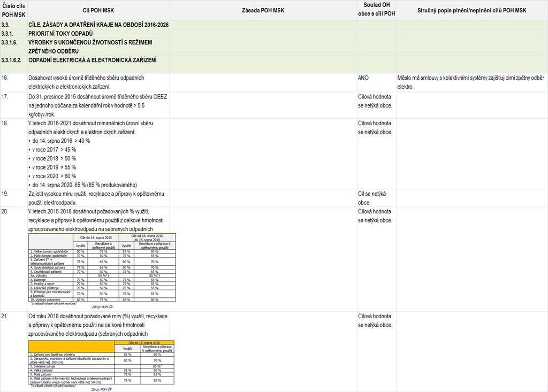Click 'Zdroj: POH ČR' caption in row 21

101,389
